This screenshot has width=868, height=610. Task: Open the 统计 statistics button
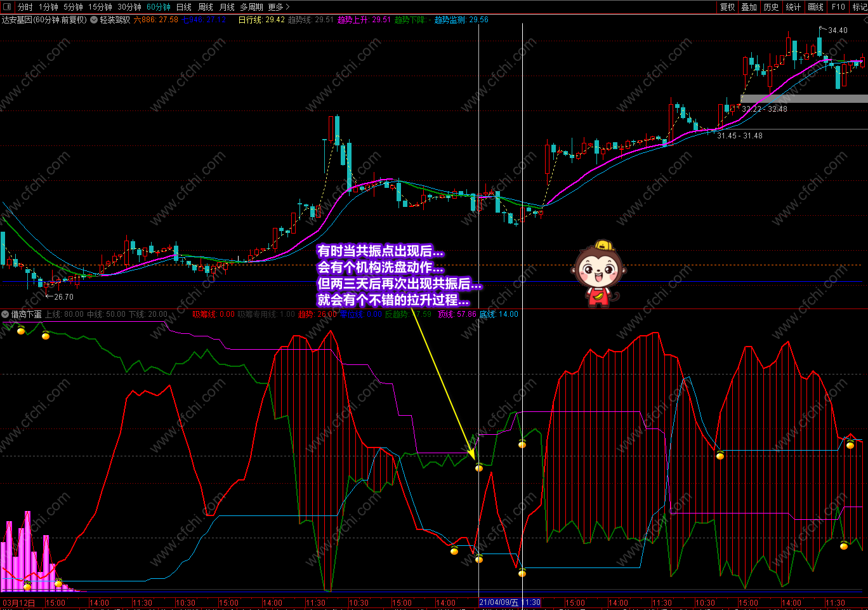pyautogui.click(x=794, y=7)
